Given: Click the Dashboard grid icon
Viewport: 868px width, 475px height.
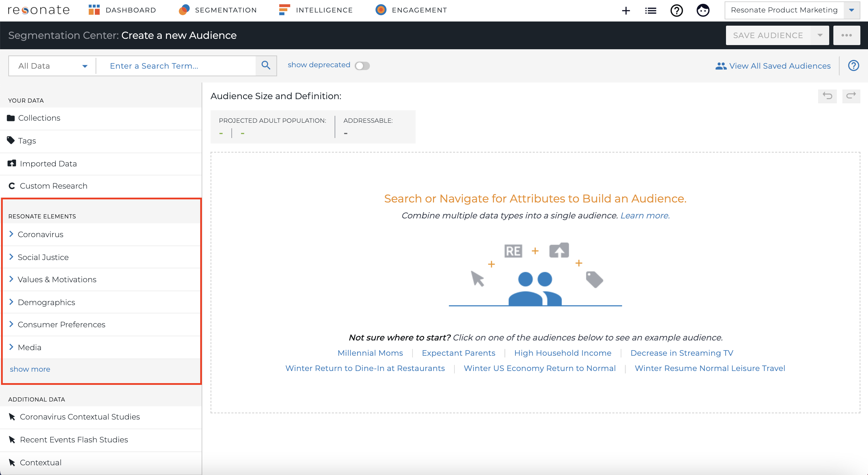Looking at the screenshot, I should point(94,10).
